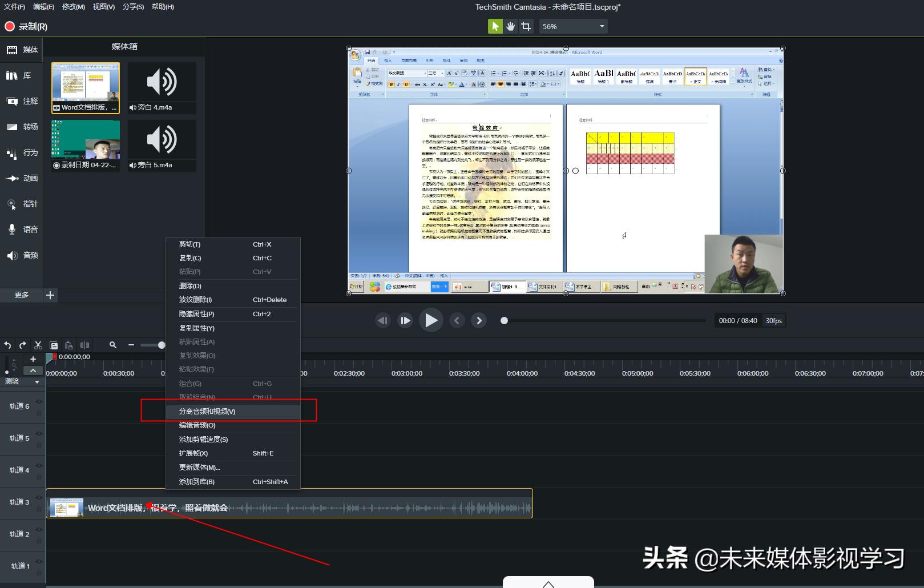Open the 测验 quiz dropdown arrow
This screenshot has width=924, height=588.
click(37, 381)
